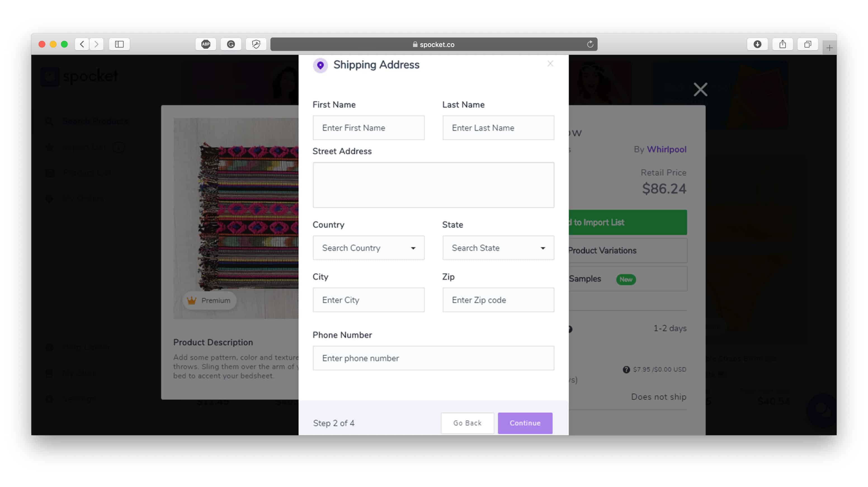Expand the Search State dropdown
868x487 pixels.
[497, 247]
